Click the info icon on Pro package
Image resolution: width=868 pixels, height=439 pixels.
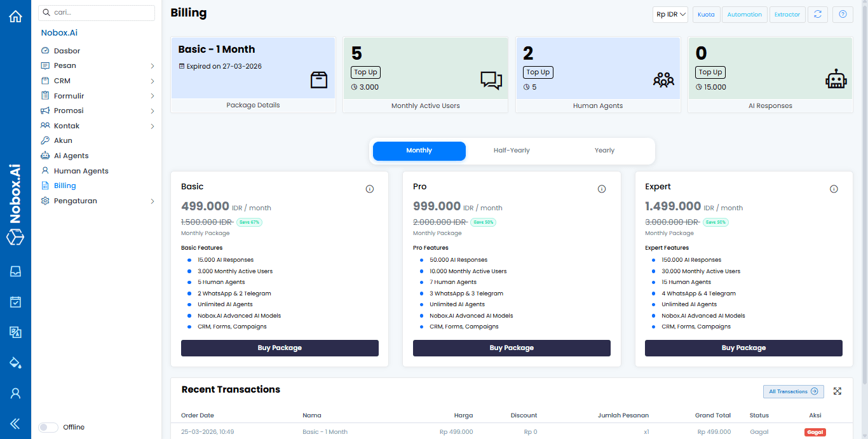[602, 189]
